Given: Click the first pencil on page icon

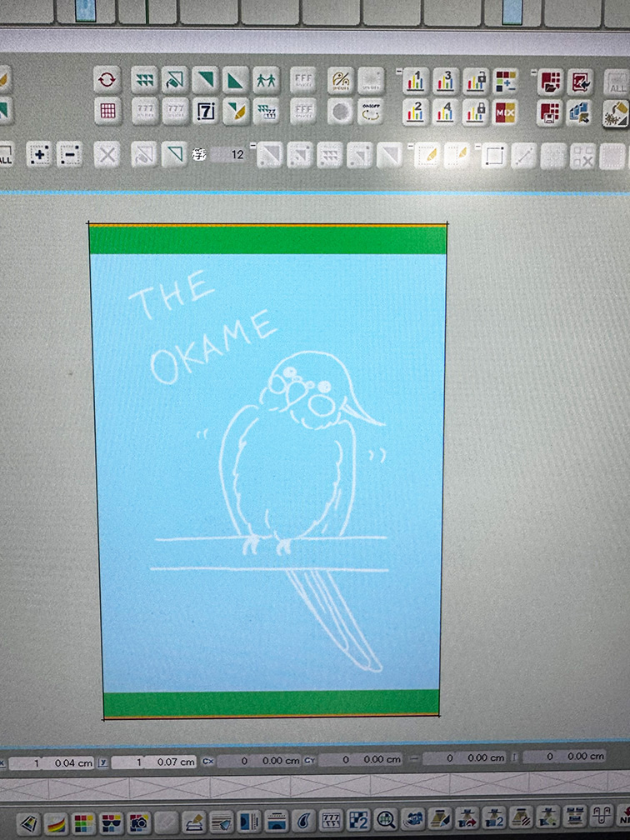Looking at the screenshot, I should point(427,157).
